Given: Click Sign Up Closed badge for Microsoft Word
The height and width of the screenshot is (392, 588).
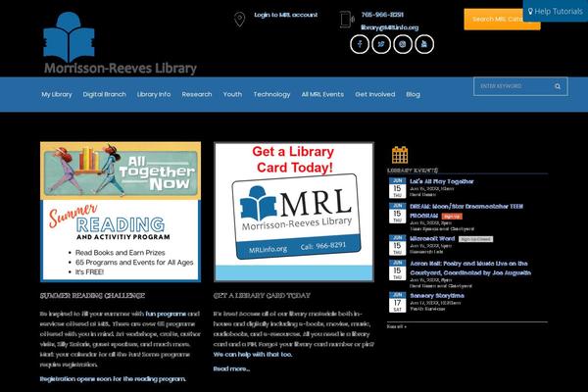Looking at the screenshot, I should pyautogui.click(x=475, y=239).
